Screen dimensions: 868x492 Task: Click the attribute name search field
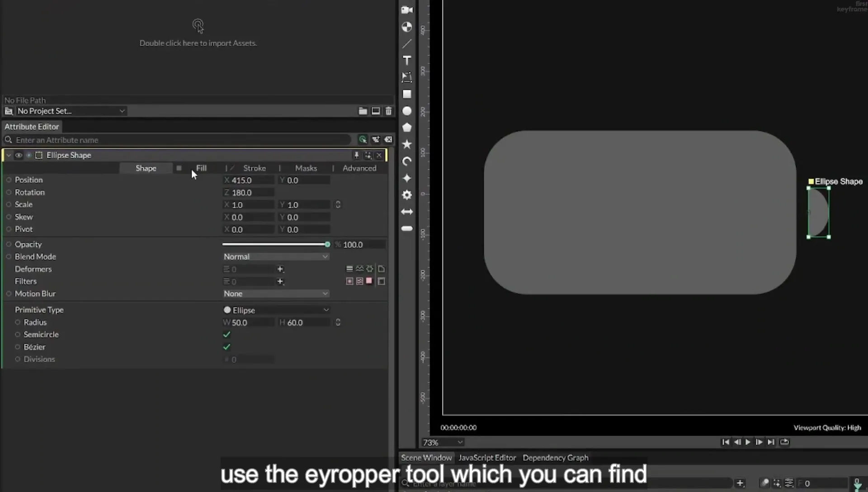(x=181, y=140)
